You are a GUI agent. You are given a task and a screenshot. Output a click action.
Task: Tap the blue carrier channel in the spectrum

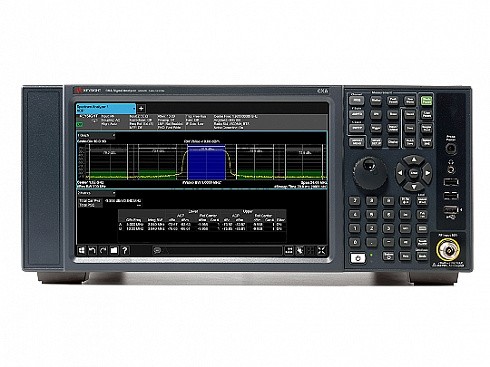tap(206, 162)
